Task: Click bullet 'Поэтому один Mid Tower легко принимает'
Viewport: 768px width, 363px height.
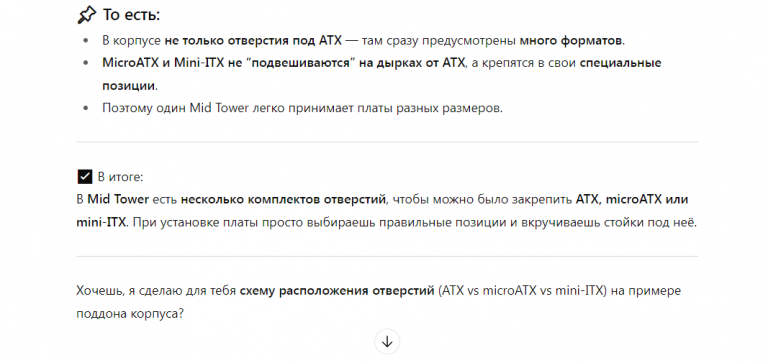Action: coord(302,108)
